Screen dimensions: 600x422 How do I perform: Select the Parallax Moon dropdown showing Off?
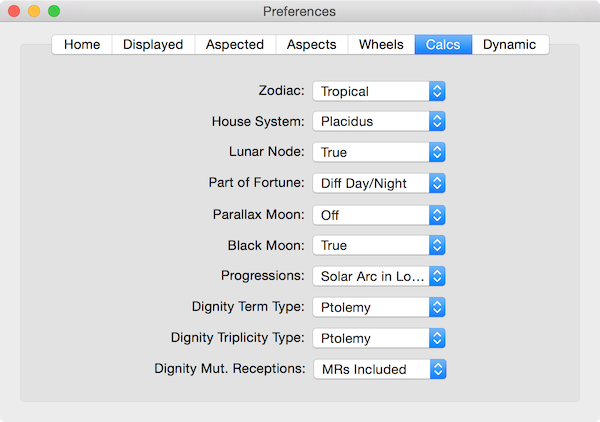(379, 215)
